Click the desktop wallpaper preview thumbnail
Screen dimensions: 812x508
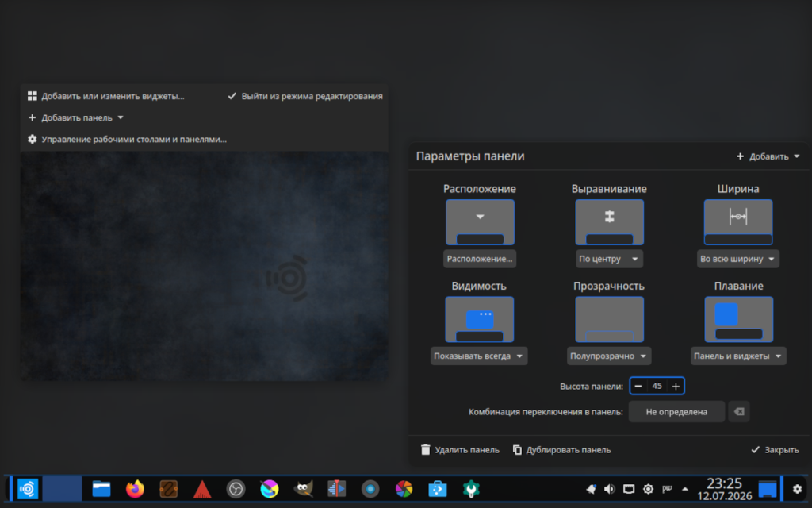pyautogui.click(x=205, y=266)
